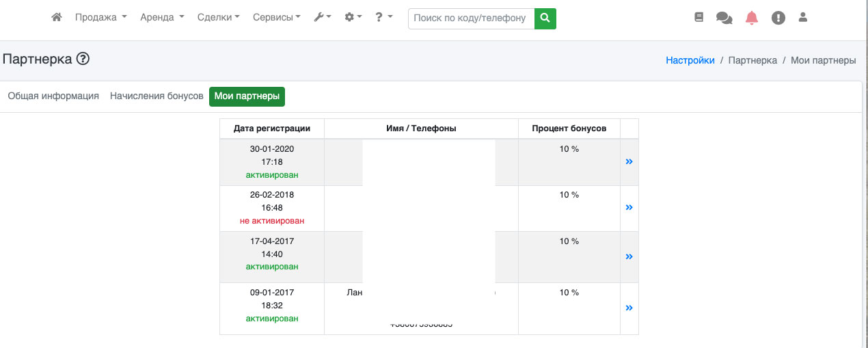The width and height of the screenshot is (868, 348).
Task: Switch to Общая информация tab
Action: tap(53, 96)
